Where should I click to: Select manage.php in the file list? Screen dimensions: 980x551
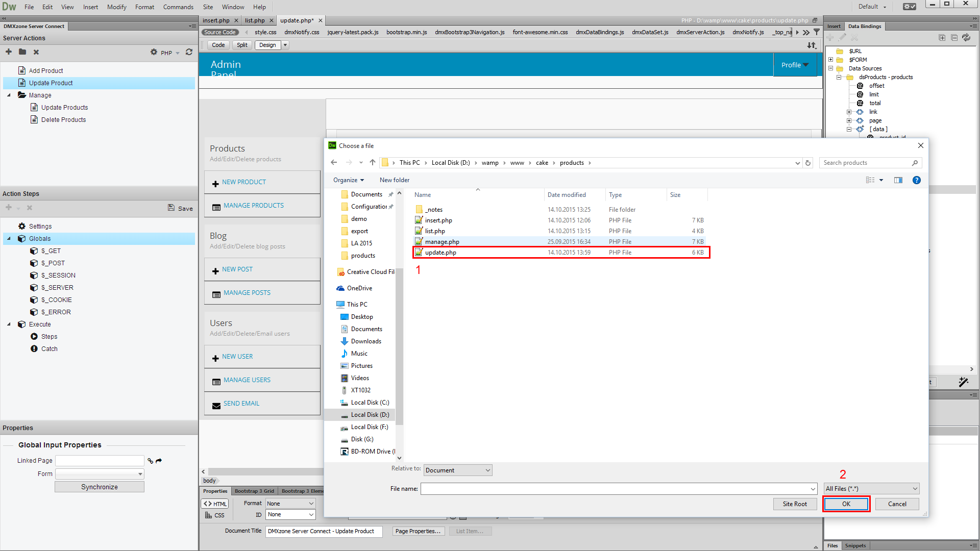(561, 242)
